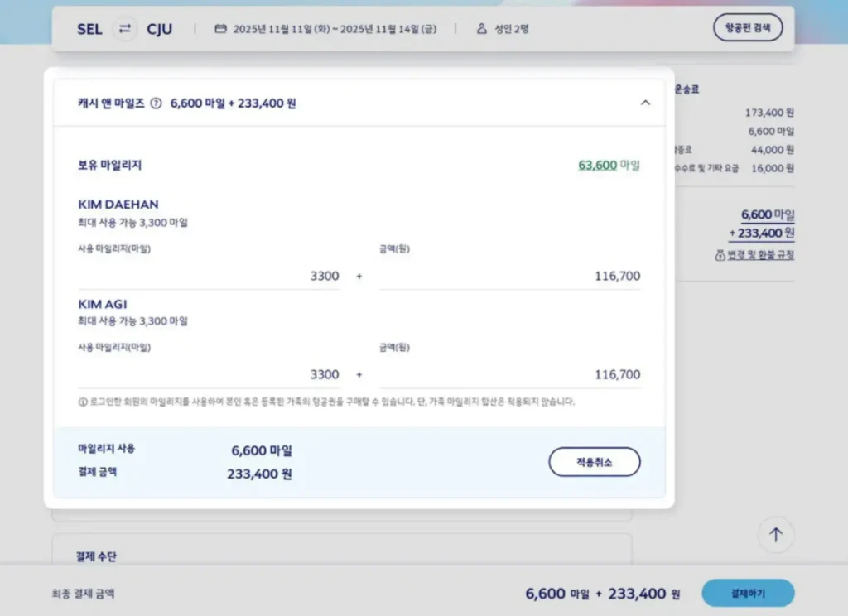This screenshot has height=616, width=848.
Task: Click KIM DAEHAN's mileage input field
Action: click(209, 276)
